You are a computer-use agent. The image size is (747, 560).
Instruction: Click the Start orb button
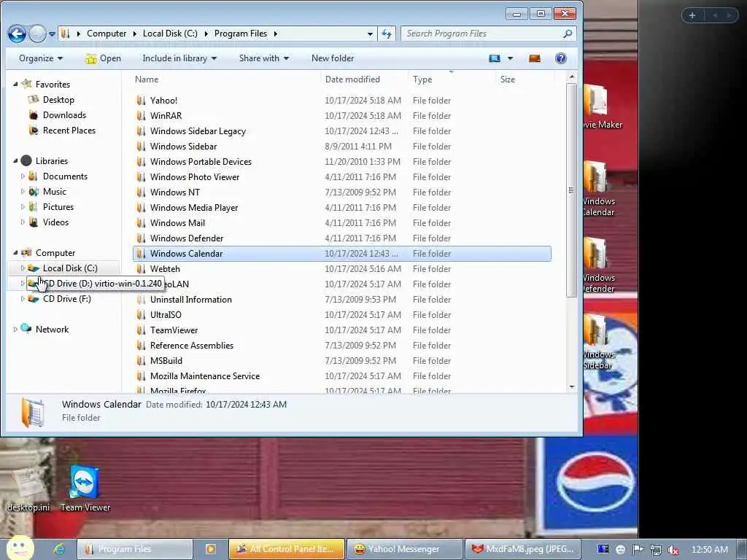[x=20, y=548]
